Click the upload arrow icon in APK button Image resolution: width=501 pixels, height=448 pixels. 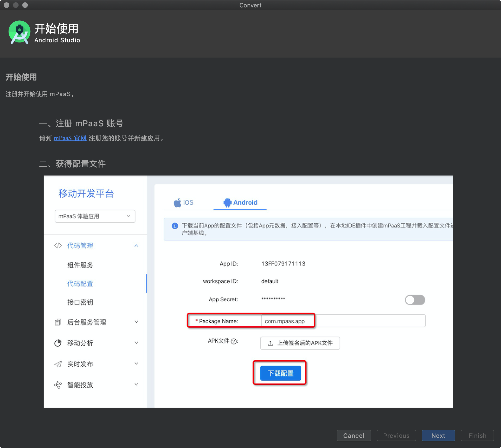270,343
